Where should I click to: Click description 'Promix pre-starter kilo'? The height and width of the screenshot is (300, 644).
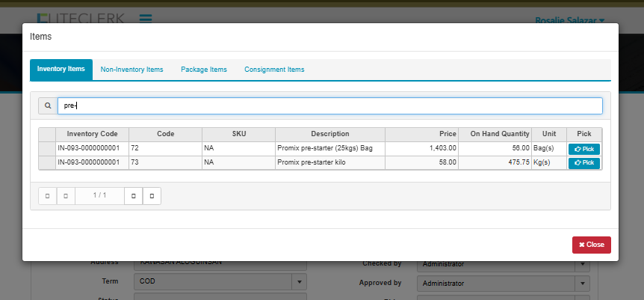click(x=312, y=162)
